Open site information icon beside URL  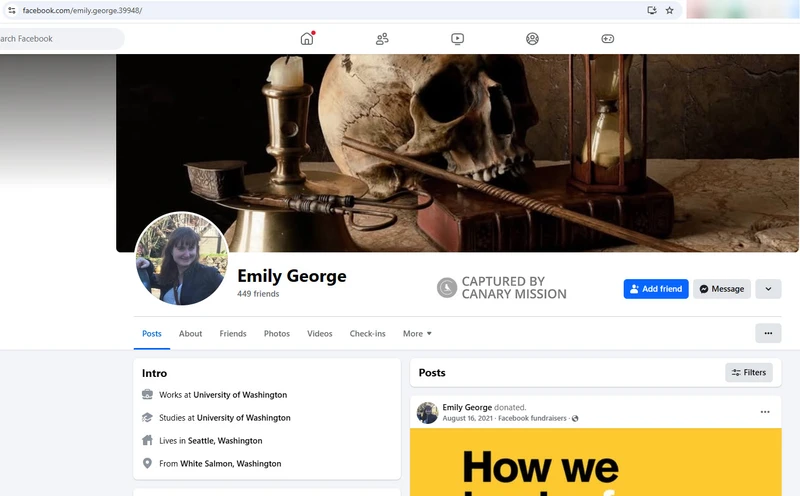[12, 10]
